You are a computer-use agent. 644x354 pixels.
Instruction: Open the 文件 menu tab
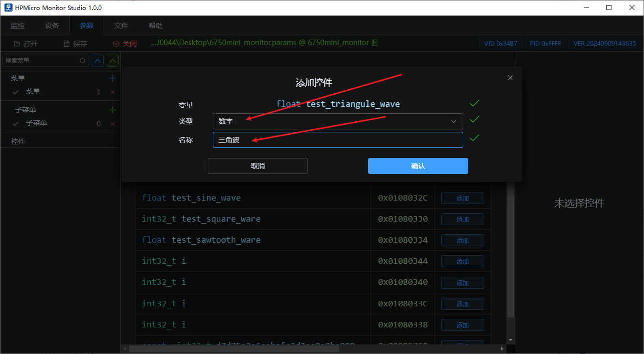(121, 26)
